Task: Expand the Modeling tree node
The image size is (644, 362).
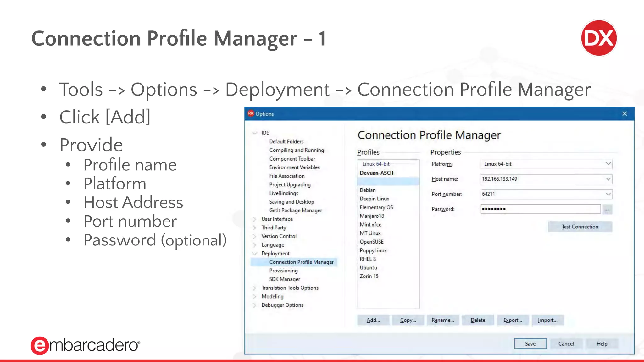Action: [255, 296]
